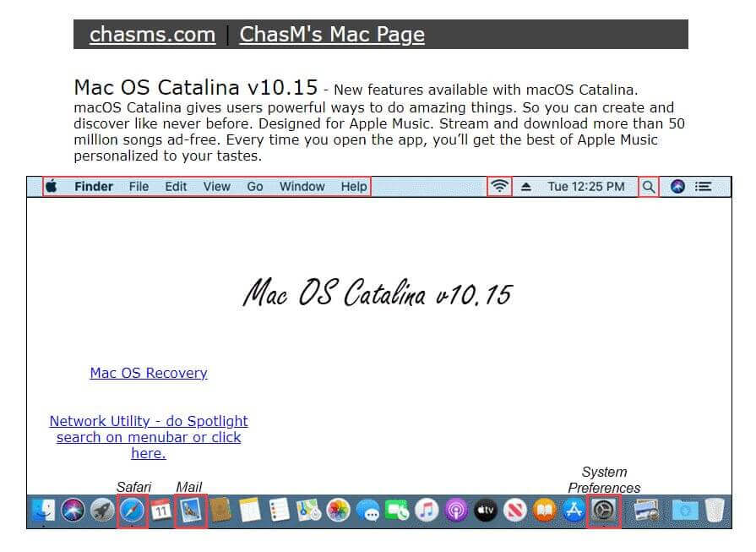The height and width of the screenshot is (552, 756).
Task: Open Launchpad rocket icon in dock
Action: tap(102, 511)
